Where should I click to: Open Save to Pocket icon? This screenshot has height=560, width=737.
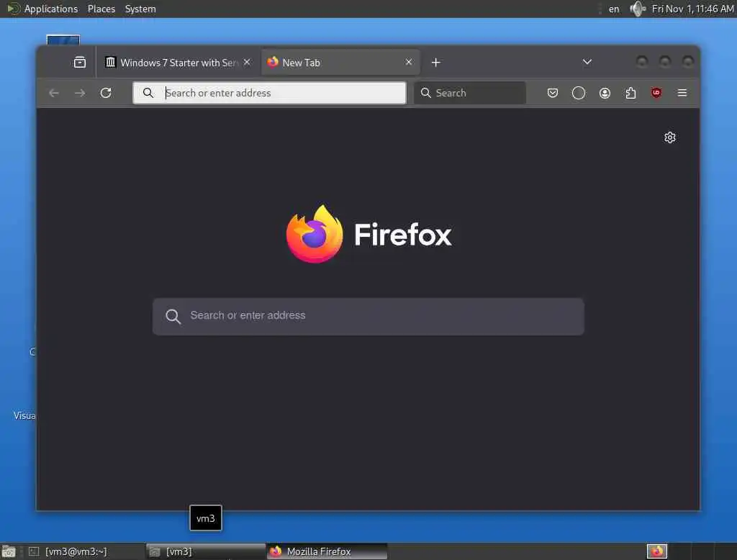click(553, 93)
